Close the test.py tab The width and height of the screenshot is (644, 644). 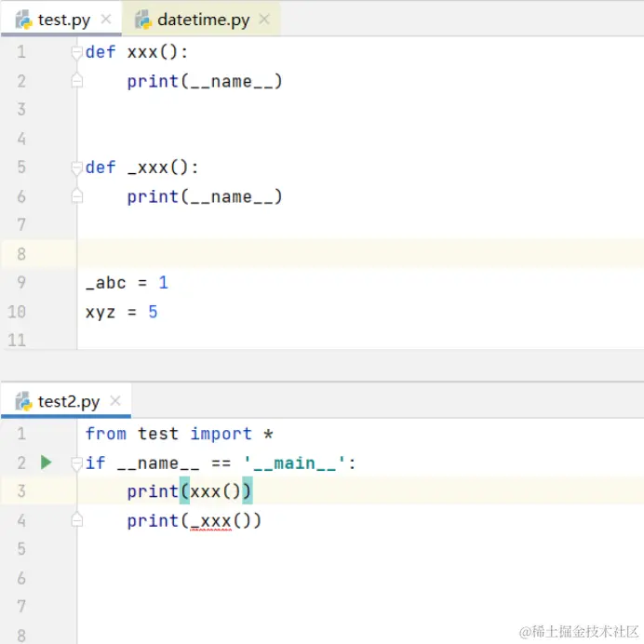(106, 19)
